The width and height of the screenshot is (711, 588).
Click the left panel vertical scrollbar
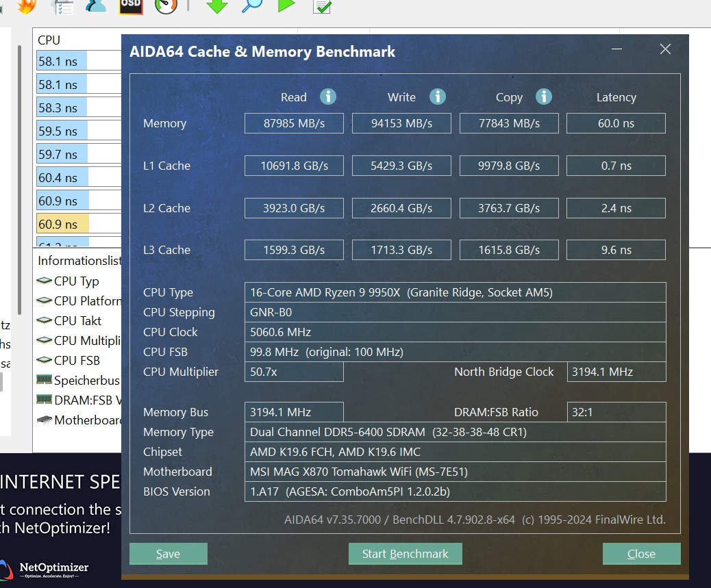(x=19, y=179)
